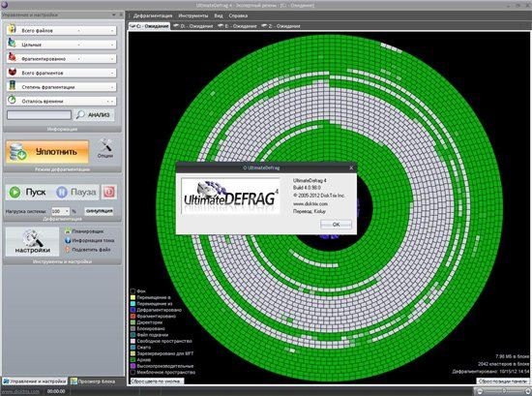This screenshot has width=532, height=396.
Task: Click the Подсветить файл icon
Action: (68, 250)
